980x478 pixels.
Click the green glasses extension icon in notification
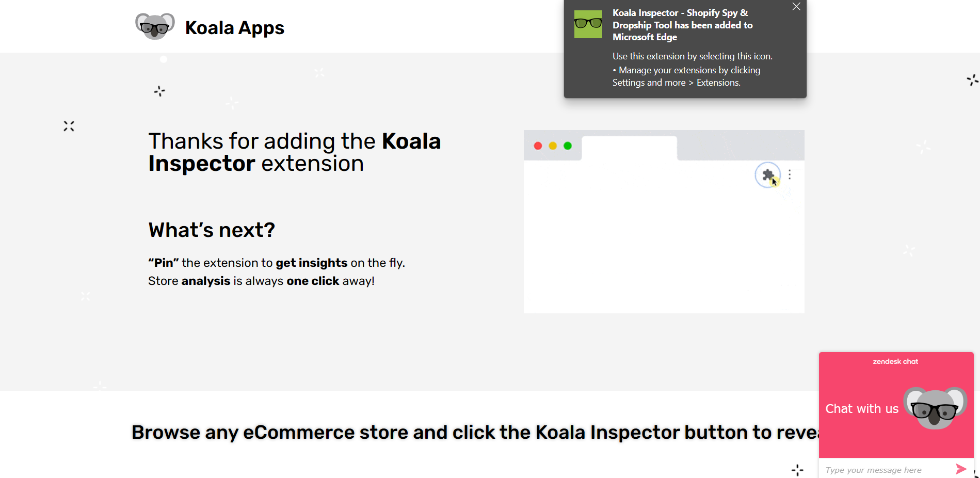(588, 24)
